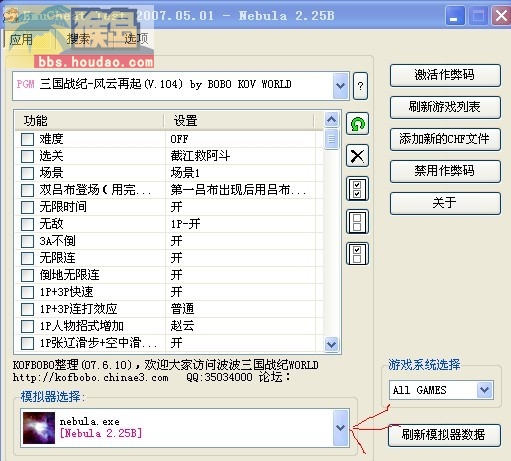Click the question mark help button

click(x=360, y=86)
